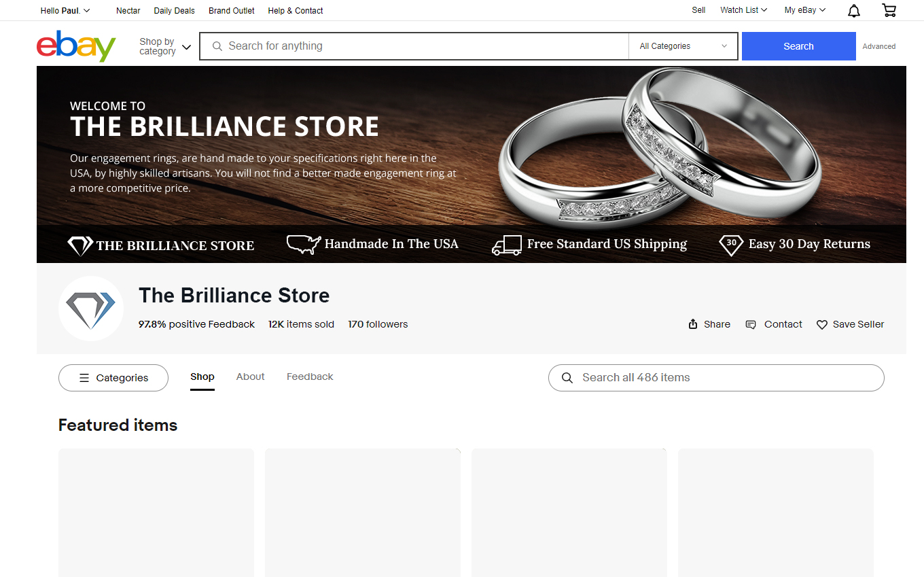Click the eBay logo
The height and width of the screenshot is (577, 924).
click(x=76, y=46)
